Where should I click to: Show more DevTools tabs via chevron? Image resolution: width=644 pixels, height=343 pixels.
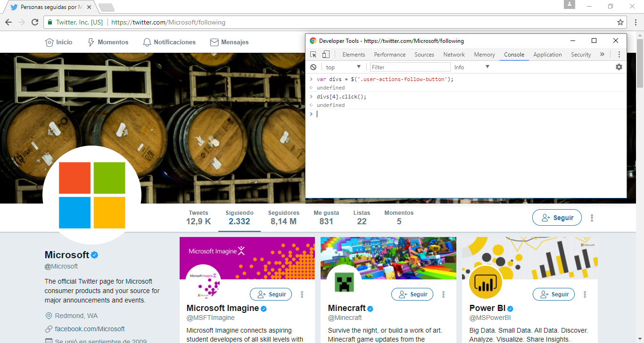point(602,55)
